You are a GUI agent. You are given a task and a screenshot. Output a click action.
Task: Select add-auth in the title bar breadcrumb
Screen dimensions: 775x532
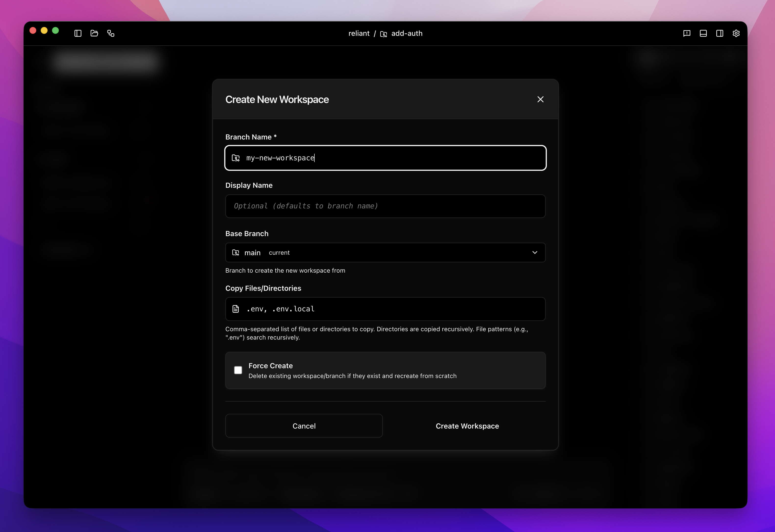coord(407,33)
